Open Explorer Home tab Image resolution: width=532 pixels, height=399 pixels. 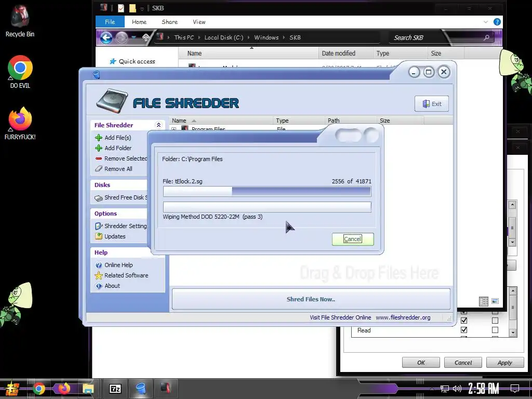click(139, 22)
